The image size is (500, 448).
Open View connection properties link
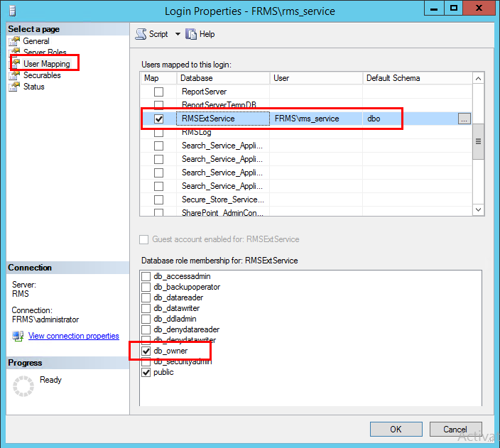[x=73, y=336]
